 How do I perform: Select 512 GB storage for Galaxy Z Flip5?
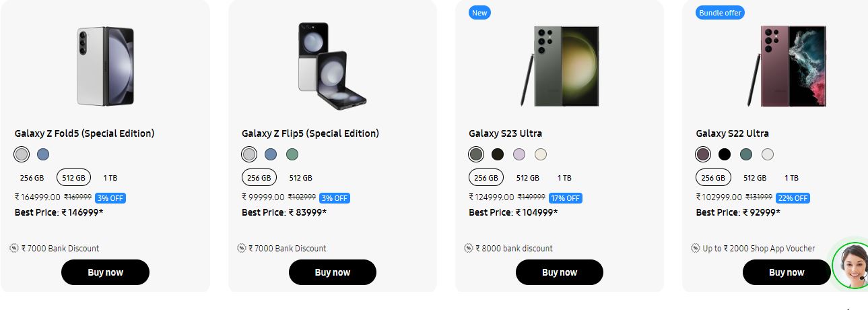pyautogui.click(x=301, y=178)
